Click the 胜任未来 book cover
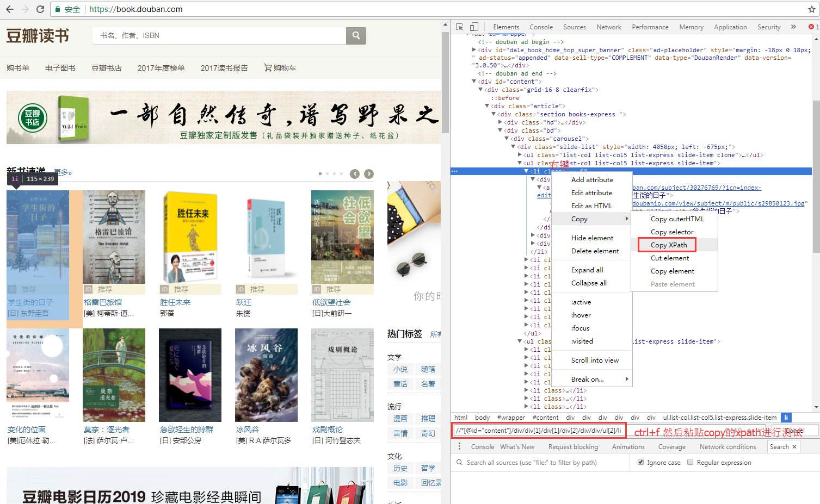The height and width of the screenshot is (504, 820). pyautogui.click(x=190, y=237)
